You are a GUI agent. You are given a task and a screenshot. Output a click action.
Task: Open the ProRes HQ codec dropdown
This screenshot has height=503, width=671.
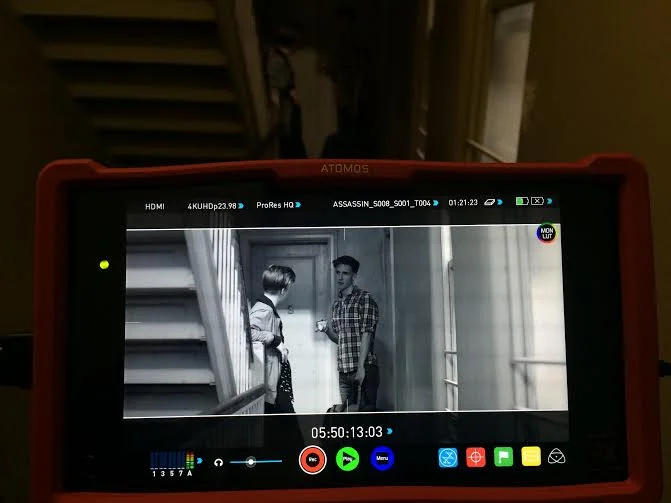click(278, 205)
